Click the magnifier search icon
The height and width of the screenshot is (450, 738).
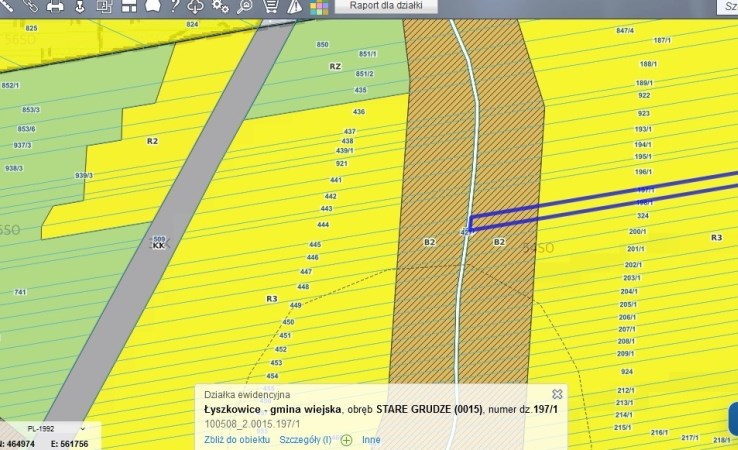click(x=245, y=6)
